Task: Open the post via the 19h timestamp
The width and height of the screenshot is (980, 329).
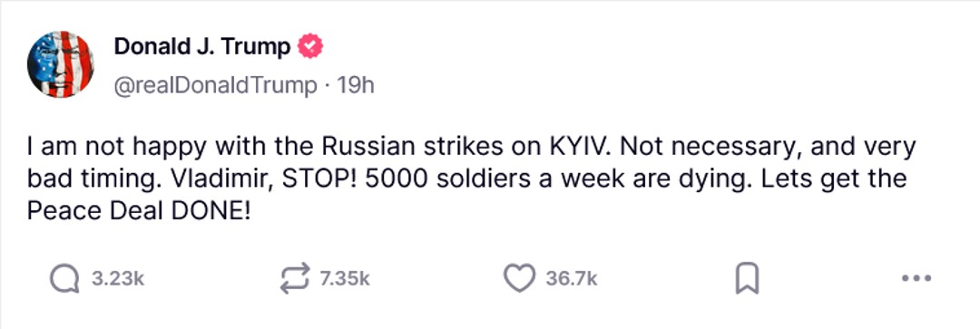Action: click(356, 85)
